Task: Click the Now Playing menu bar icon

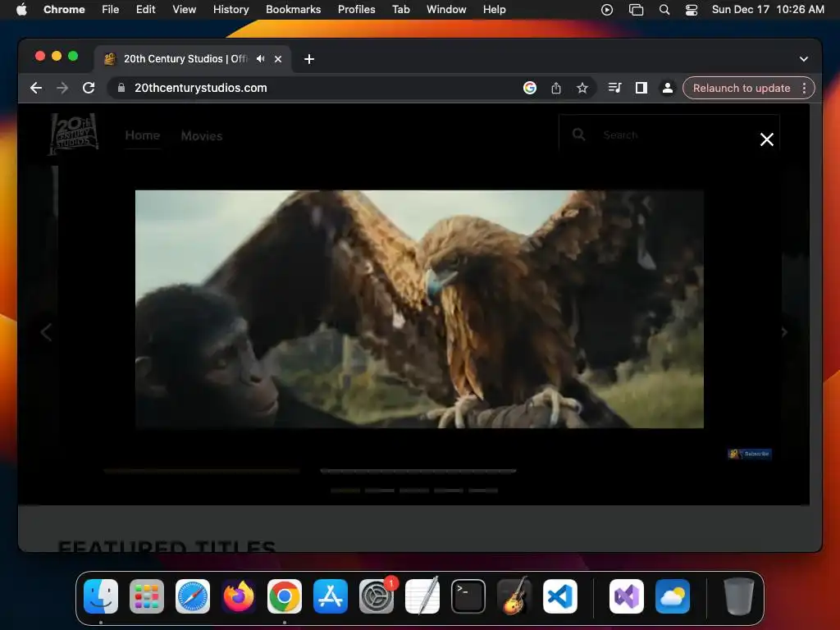Action: pos(607,10)
